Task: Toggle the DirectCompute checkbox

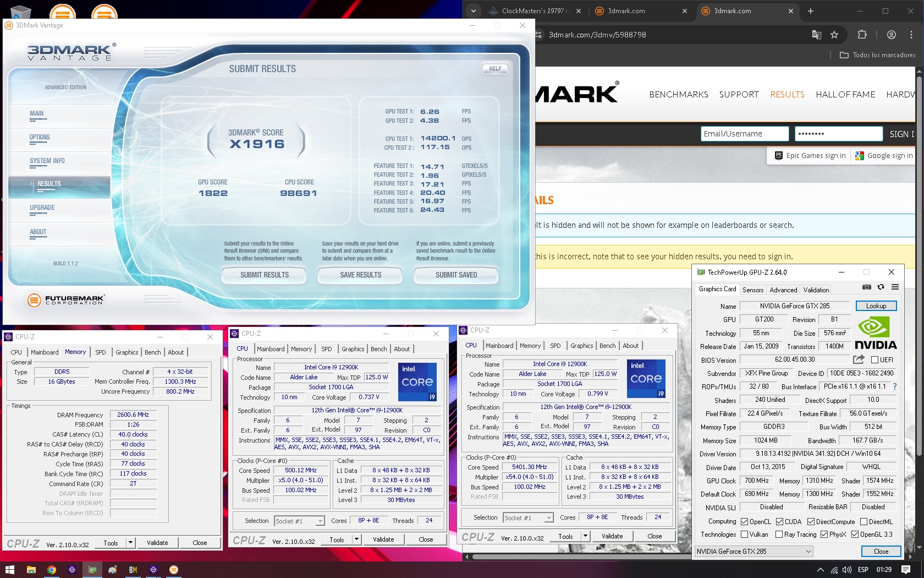Action: 811,522
